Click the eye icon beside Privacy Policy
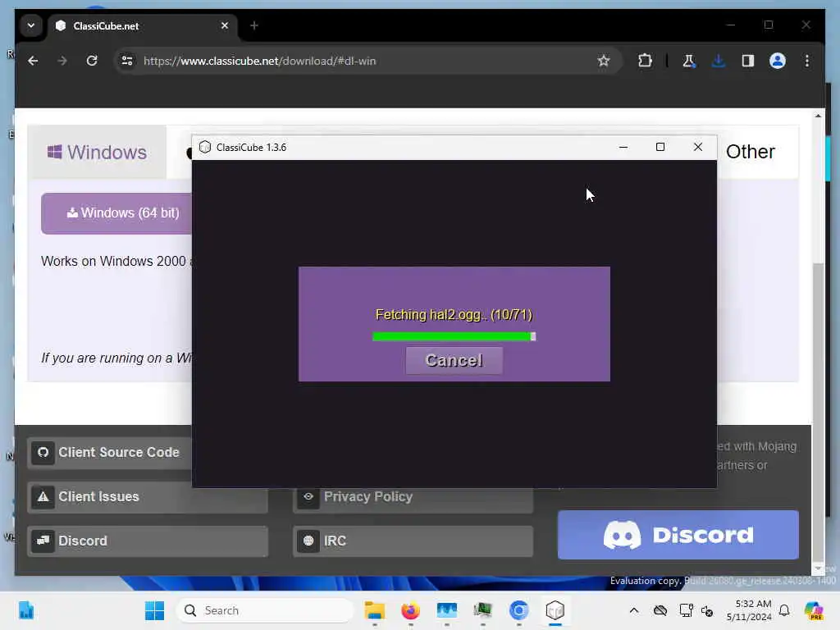The image size is (840, 630). click(x=308, y=496)
